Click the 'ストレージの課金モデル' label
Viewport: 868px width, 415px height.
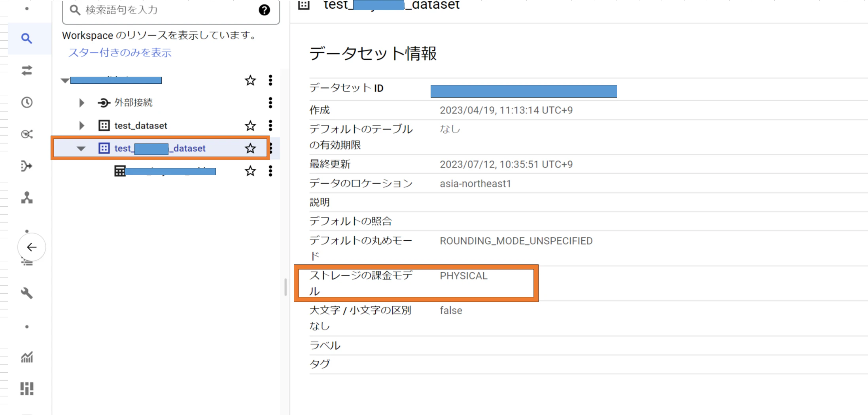point(361,283)
